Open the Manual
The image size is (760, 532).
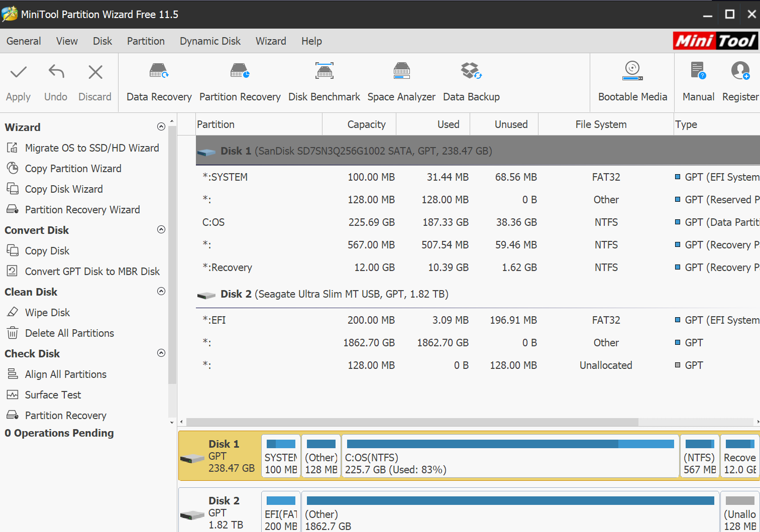698,83
